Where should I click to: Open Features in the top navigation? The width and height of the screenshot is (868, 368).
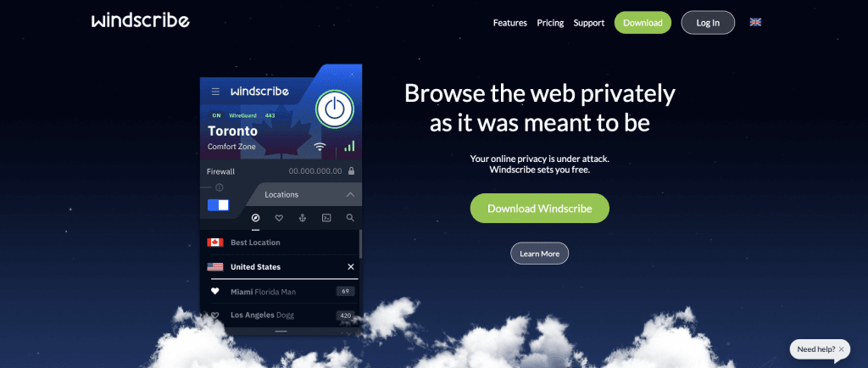point(509,23)
